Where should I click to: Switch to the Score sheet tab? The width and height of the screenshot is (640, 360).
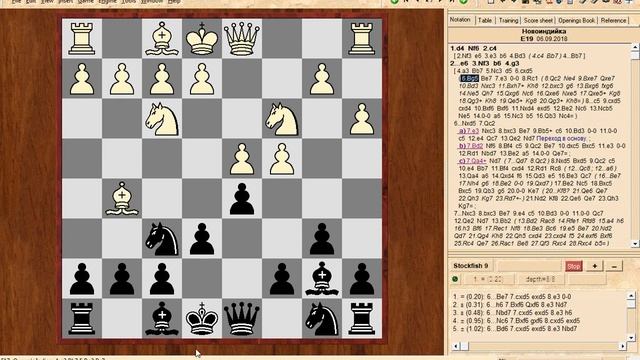click(x=538, y=20)
